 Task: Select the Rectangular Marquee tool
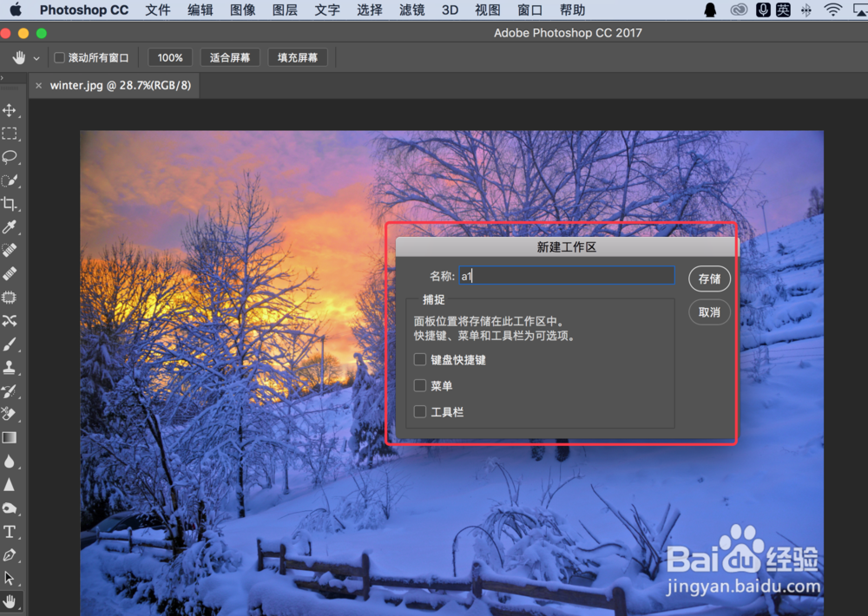click(x=11, y=134)
